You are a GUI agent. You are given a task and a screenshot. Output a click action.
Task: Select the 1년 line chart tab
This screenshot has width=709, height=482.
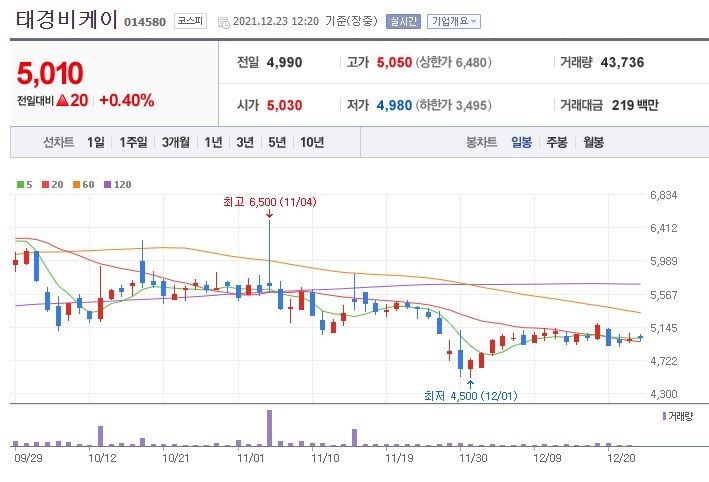[x=213, y=142]
